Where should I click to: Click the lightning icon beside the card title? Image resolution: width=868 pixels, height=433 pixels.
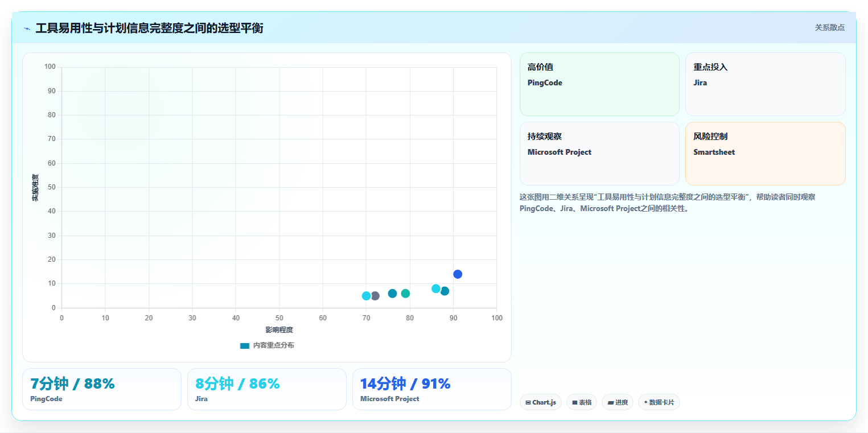[27, 28]
